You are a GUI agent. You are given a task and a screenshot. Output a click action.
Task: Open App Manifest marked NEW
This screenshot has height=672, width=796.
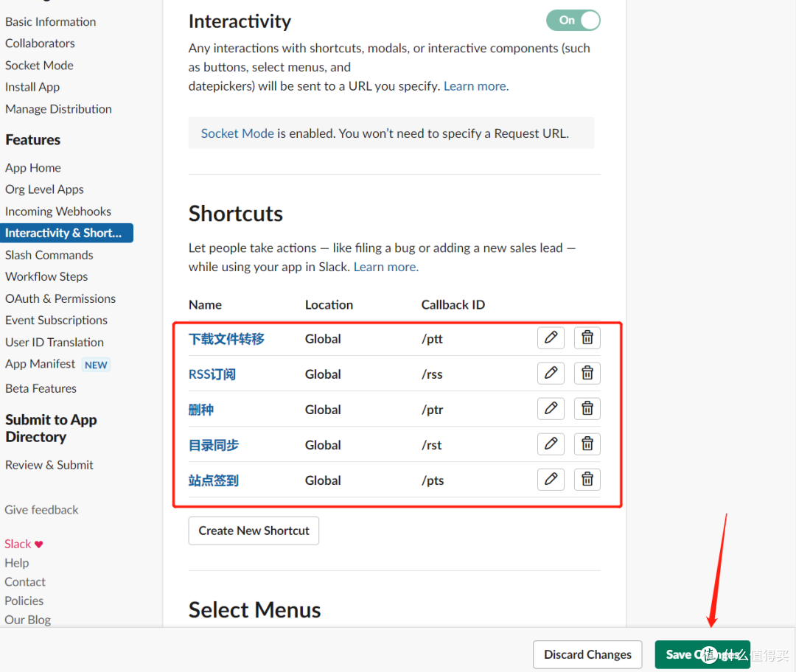41,364
